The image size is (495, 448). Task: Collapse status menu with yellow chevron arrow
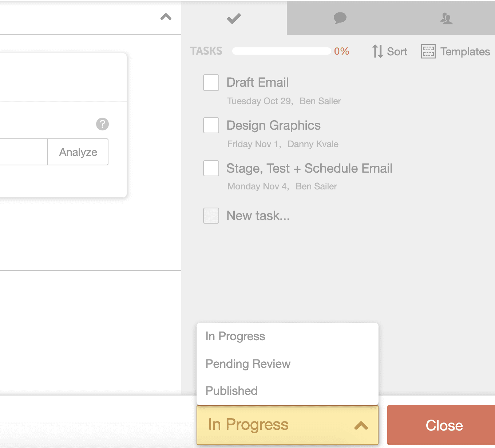click(x=361, y=425)
